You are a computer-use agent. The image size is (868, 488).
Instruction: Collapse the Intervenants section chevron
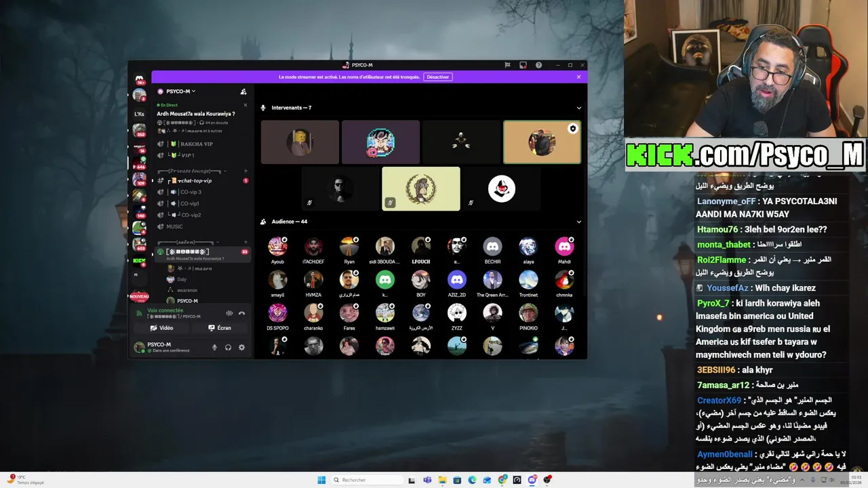tap(578, 108)
